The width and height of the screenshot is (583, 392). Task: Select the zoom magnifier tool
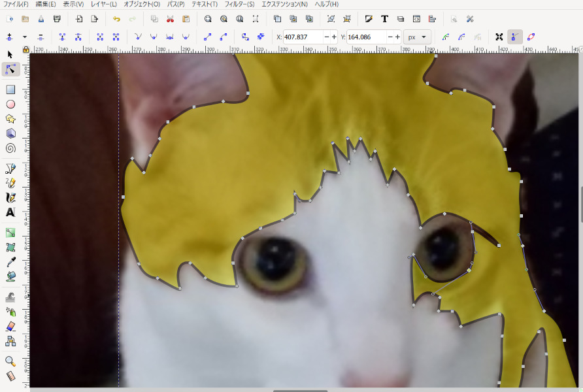10,361
